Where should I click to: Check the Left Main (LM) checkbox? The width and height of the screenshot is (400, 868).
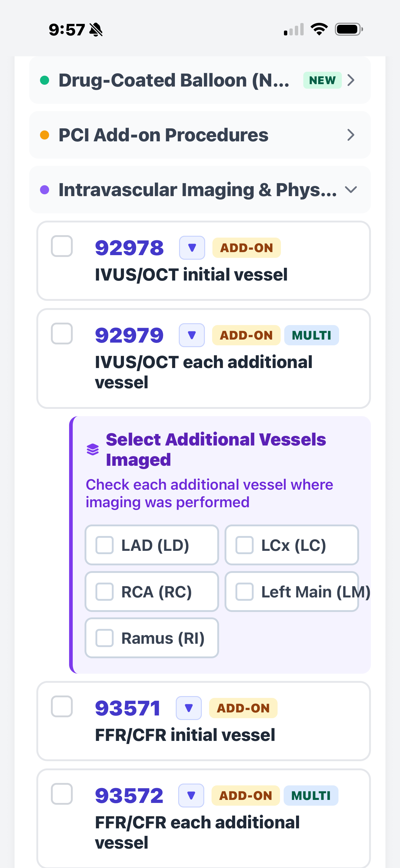click(x=245, y=591)
